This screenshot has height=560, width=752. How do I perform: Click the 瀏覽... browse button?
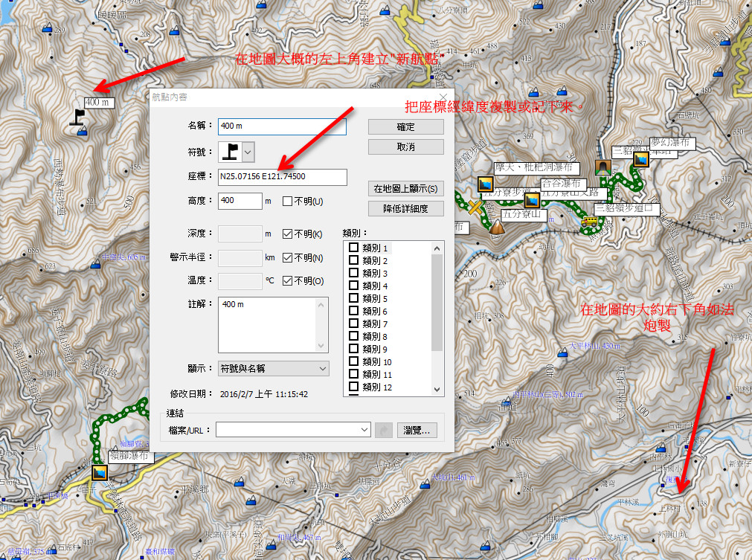pos(418,430)
